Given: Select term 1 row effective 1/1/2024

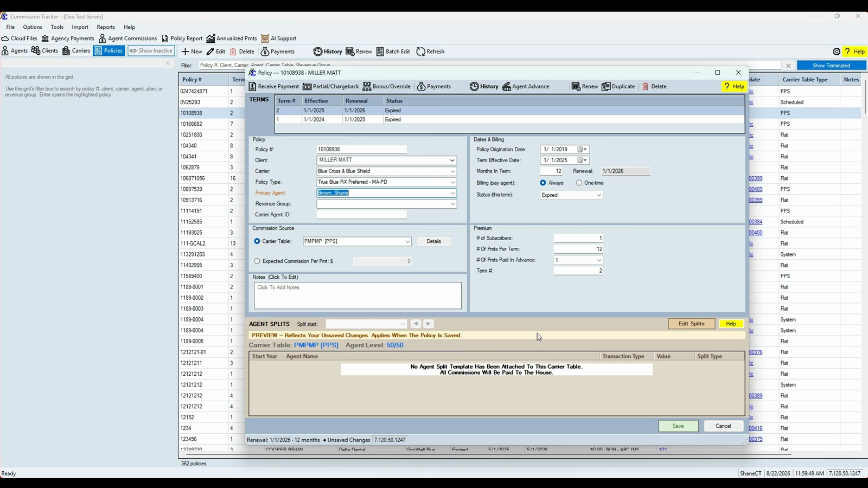Looking at the screenshot, I should (509, 120).
